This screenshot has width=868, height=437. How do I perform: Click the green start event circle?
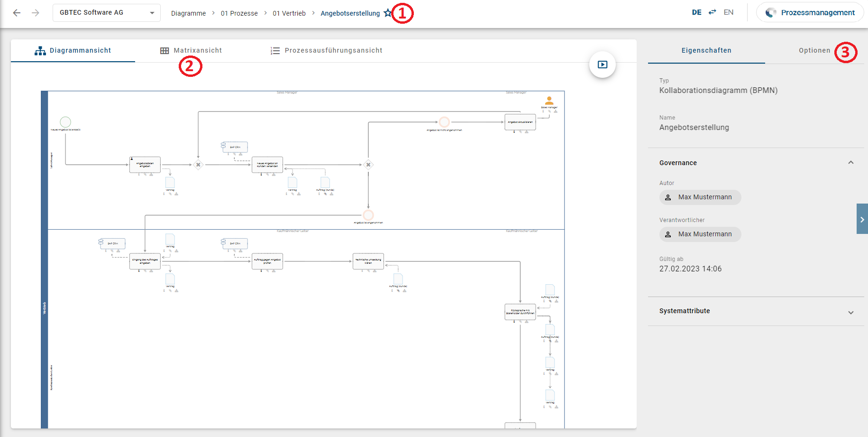point(65,122)
